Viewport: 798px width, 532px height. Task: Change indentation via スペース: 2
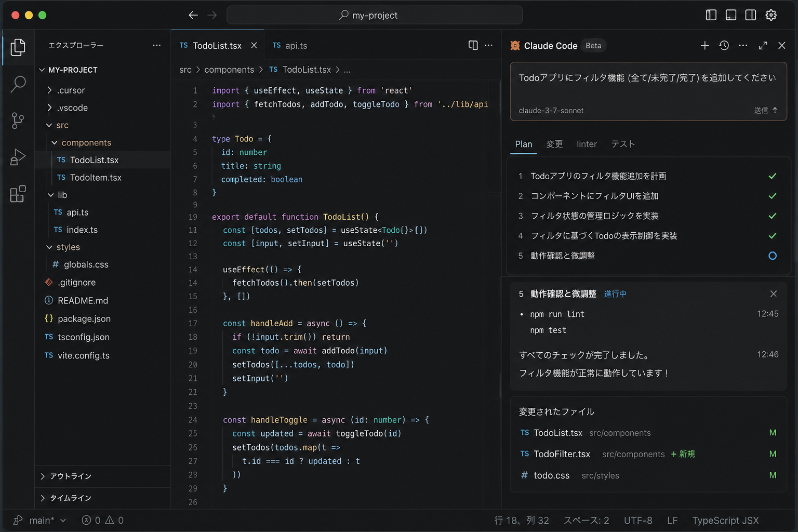(x=586, y=520)
